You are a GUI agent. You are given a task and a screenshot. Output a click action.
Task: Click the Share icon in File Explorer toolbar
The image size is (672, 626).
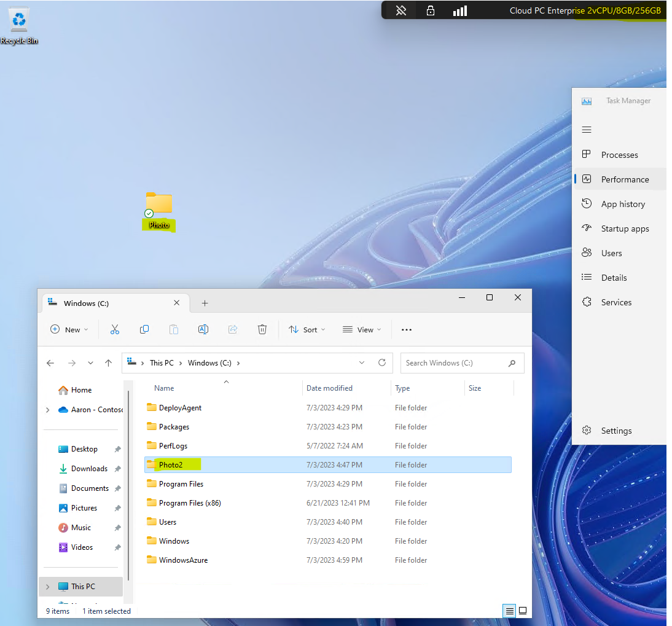point(233,329)
